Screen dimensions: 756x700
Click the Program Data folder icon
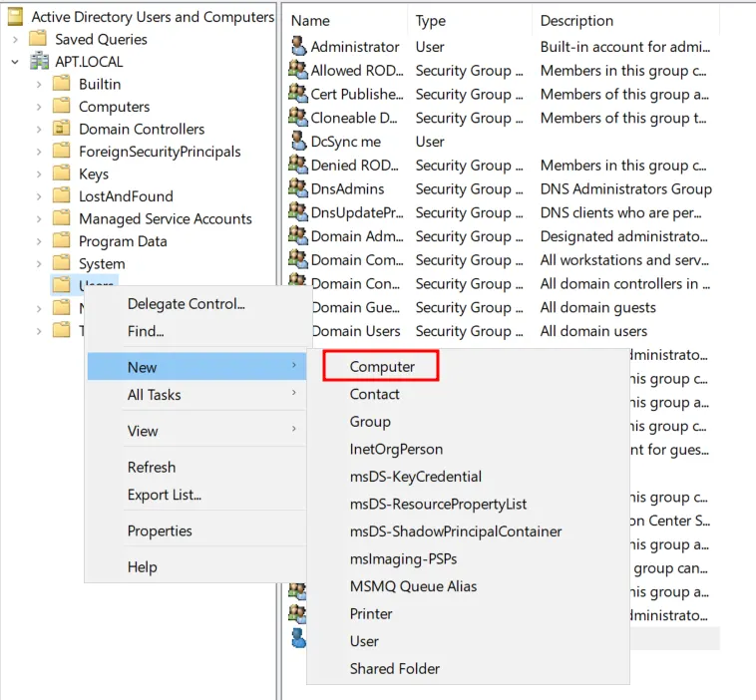pos(61,241)
